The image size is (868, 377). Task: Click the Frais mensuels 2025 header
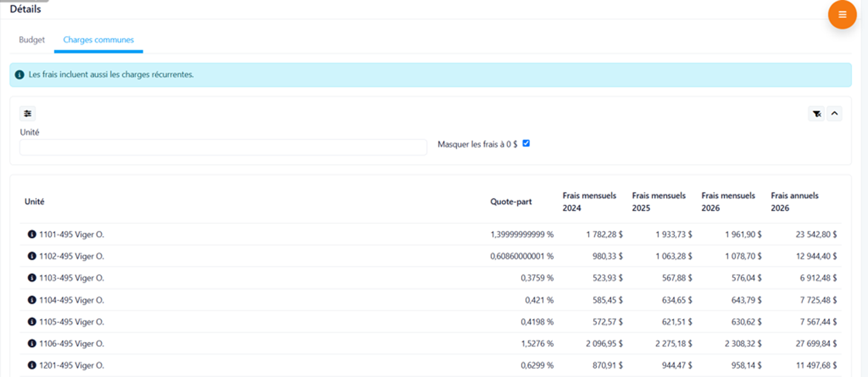(x=659, y=202)
